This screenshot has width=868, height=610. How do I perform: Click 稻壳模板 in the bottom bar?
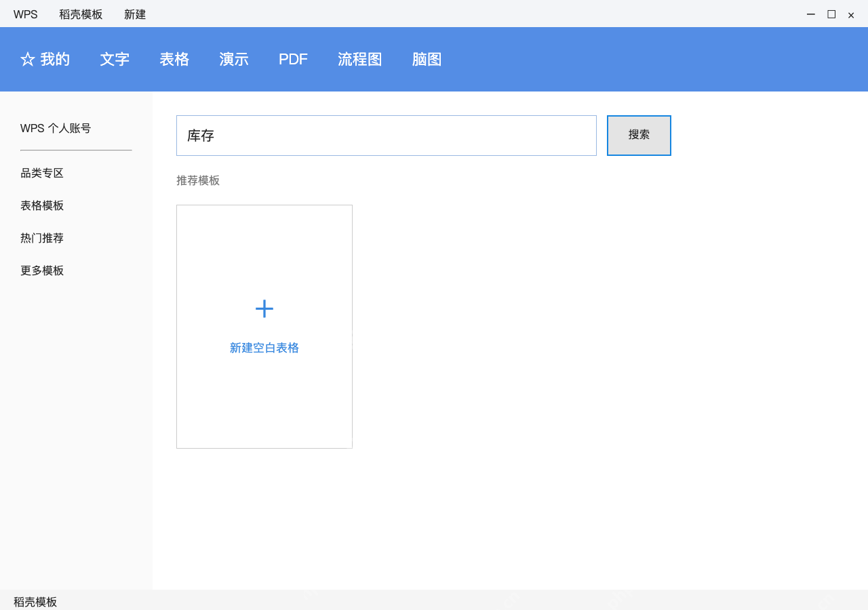[35, 602]
